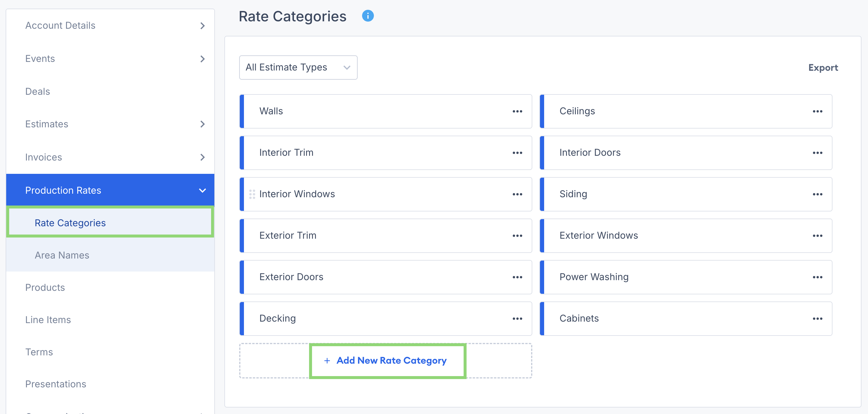Expand the Invoices sidebar section

(x=110, y=157)
